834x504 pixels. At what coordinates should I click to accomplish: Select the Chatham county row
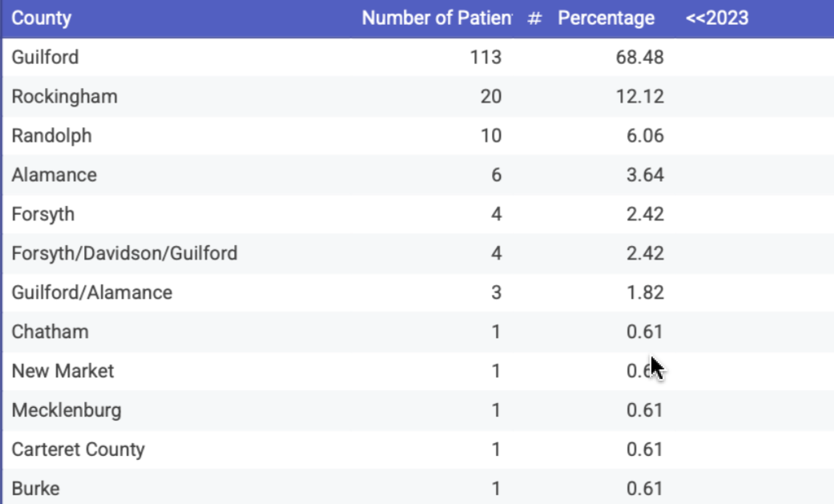(x=50, y=332)
